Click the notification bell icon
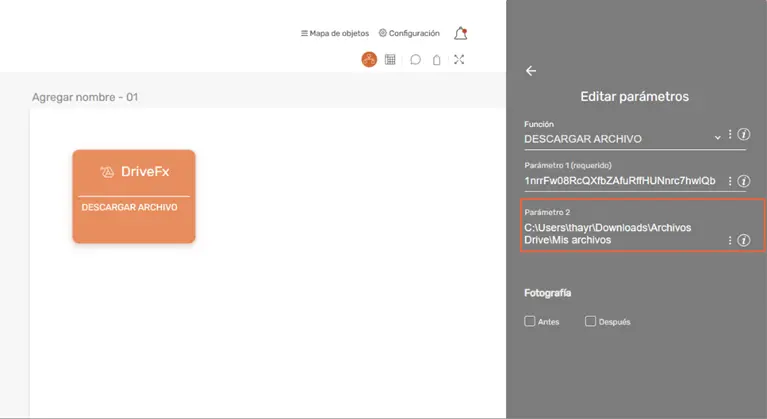 pos(460,33)
